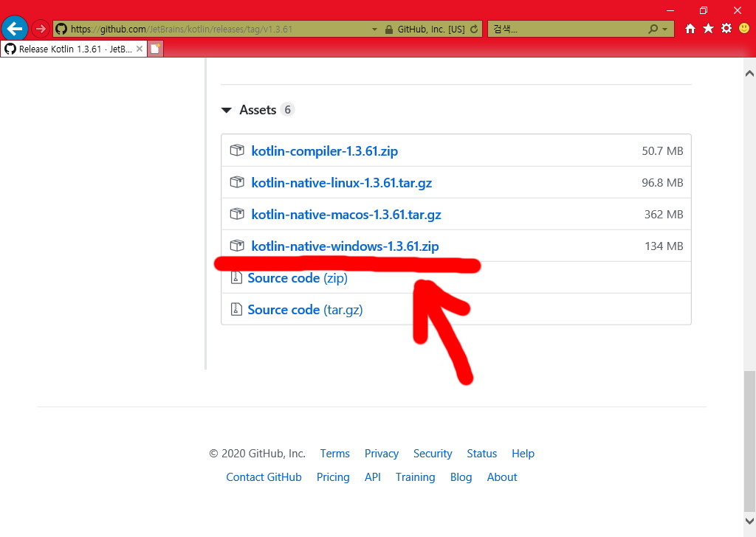The width and height of the screenshot is (756, 537).
Task: Click package icon beside kotlin-compiler zip
Action: click(237, 150)
